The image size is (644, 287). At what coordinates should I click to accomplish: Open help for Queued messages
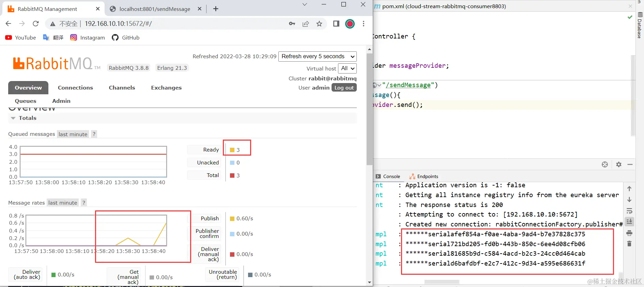tap(94, 134)
